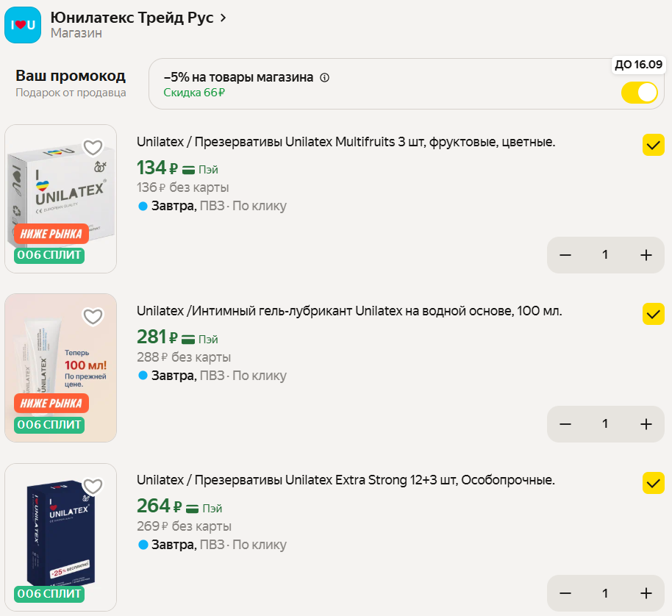Click the promo code info icon
672x616 pixels.
325,77
